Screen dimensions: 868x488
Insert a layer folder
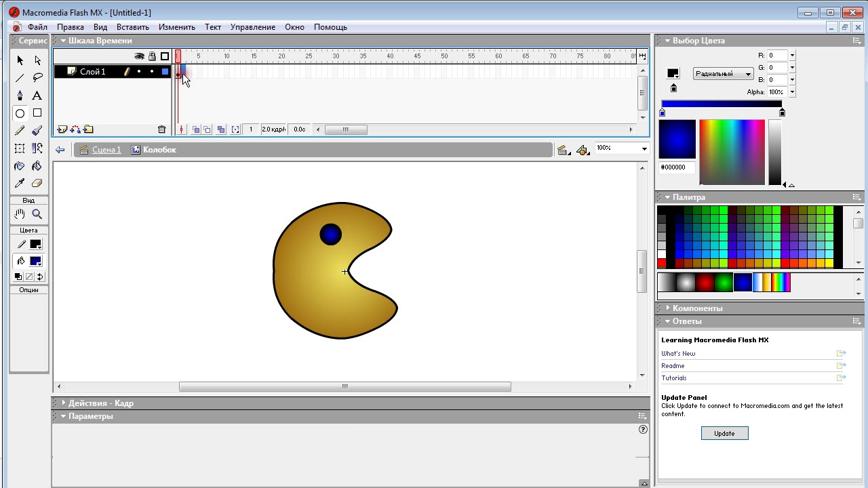88,129
